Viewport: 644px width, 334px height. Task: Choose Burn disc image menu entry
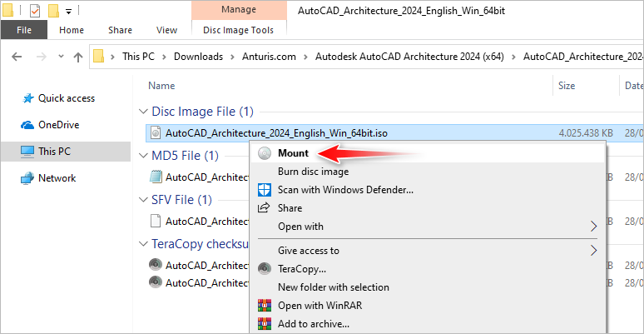click(313, 172)
